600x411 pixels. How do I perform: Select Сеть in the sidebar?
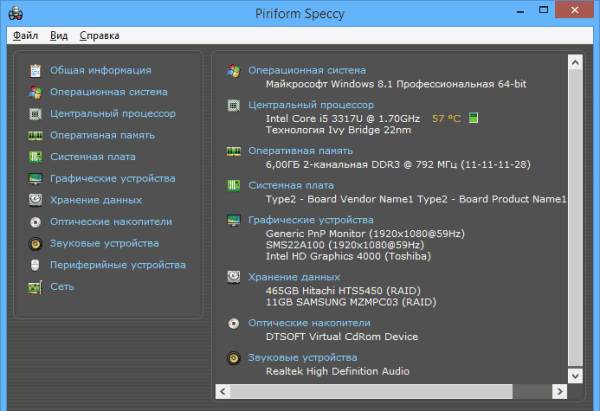tap(60, 287)
